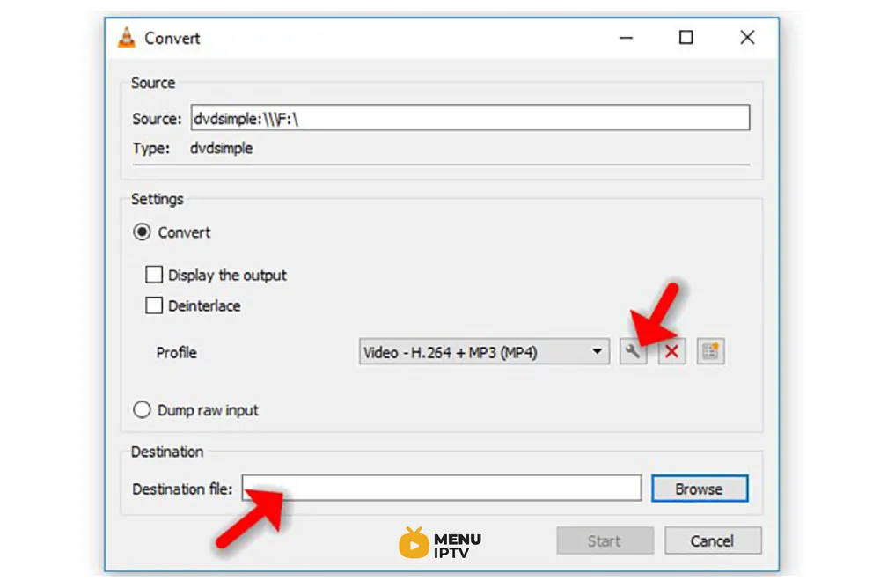Click the VLC cone title bar icon
This screenshot has height=588, width=880.
[127, 38]
